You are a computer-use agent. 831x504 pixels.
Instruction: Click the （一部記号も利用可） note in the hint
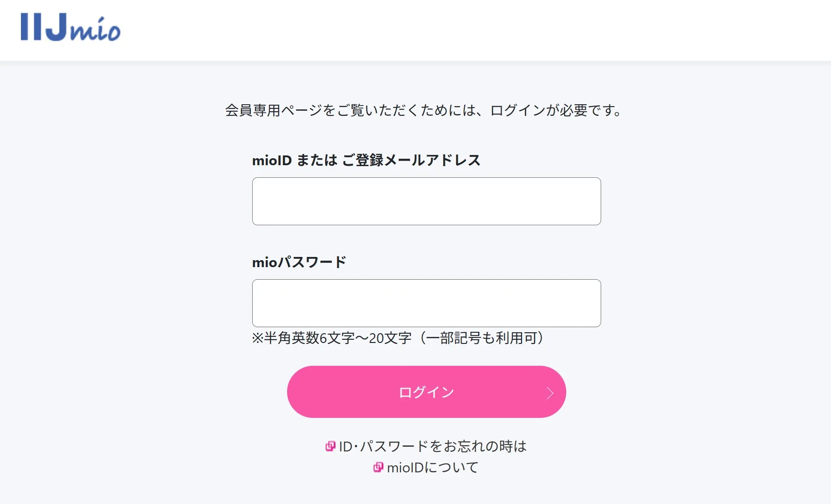coord(482,338)
